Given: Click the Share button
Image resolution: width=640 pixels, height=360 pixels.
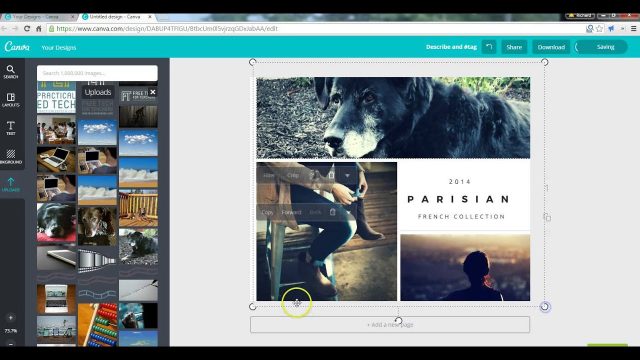Looking at the screenshot, I should pyautogui.click(x=514, y=47).
